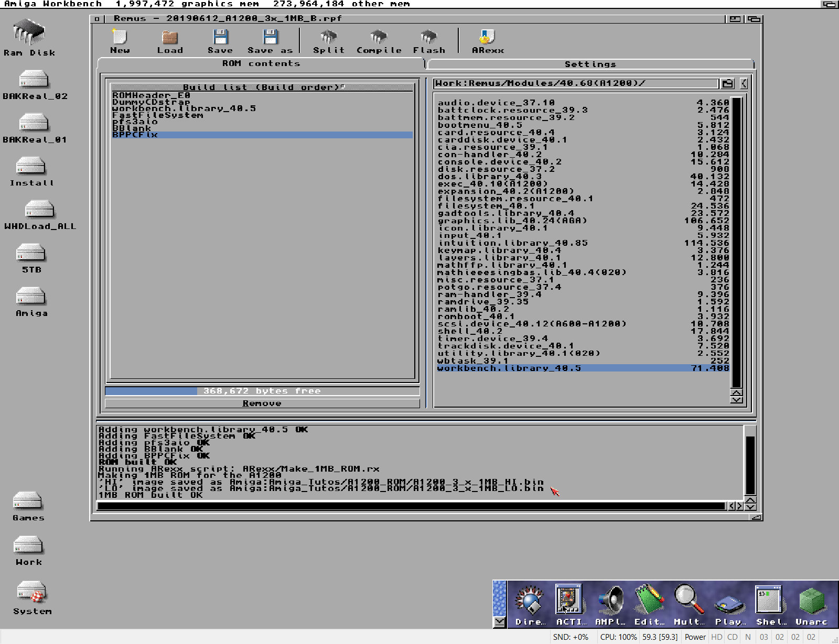
Task: Select pfs3aio in build list
Action: (x=262, y=122)
